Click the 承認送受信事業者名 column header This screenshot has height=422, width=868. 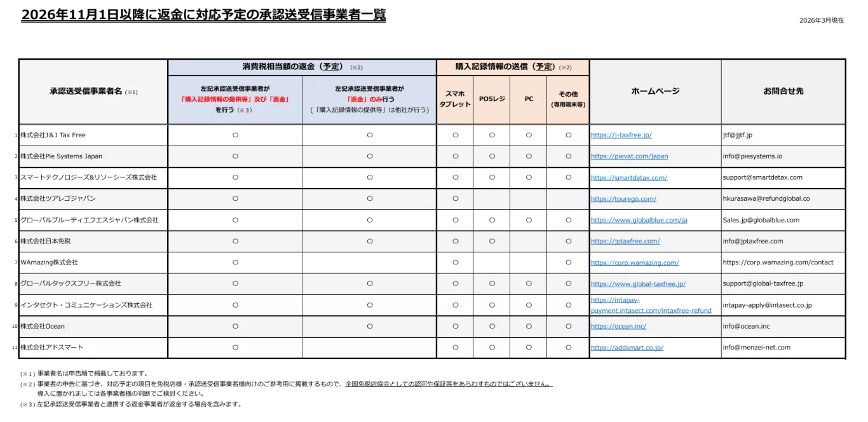(x=93, y=92)
